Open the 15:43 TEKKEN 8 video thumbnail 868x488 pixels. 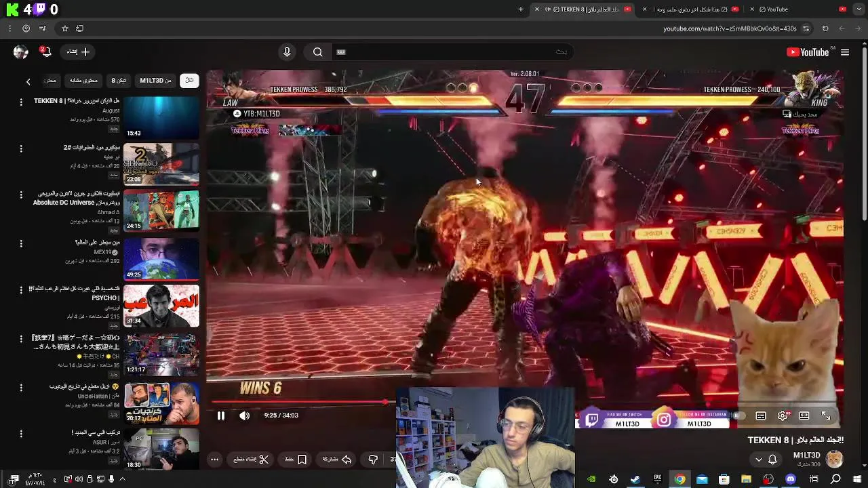161,118
